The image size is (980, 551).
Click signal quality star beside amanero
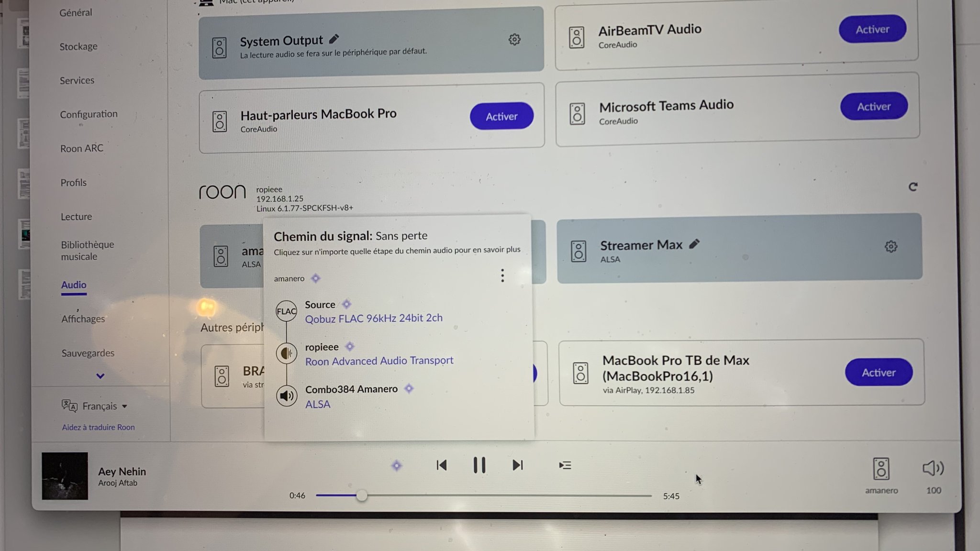[x=315, y=278]
